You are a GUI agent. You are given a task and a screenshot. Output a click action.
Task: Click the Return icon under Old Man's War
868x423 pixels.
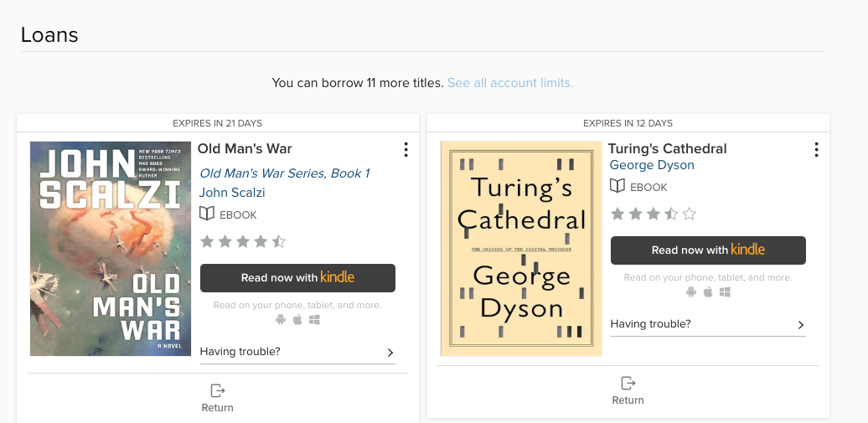(218, 390)
